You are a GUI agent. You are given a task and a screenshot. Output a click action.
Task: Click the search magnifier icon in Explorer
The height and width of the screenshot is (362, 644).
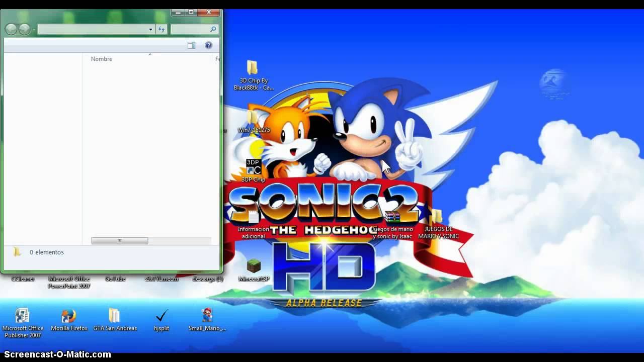pyautogui.click(x=213, y=29)
